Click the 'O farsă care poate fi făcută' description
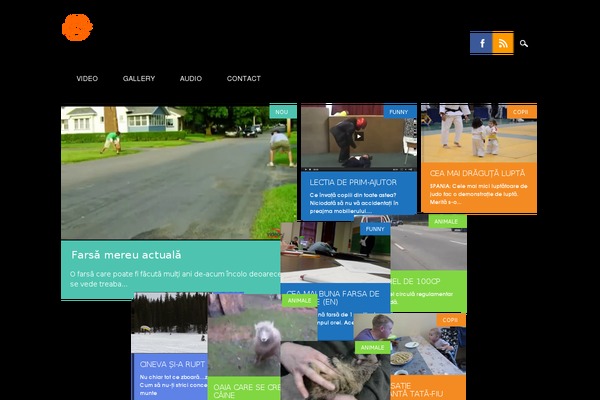Viewport: 600px width, 400px height. pos(175,279)
